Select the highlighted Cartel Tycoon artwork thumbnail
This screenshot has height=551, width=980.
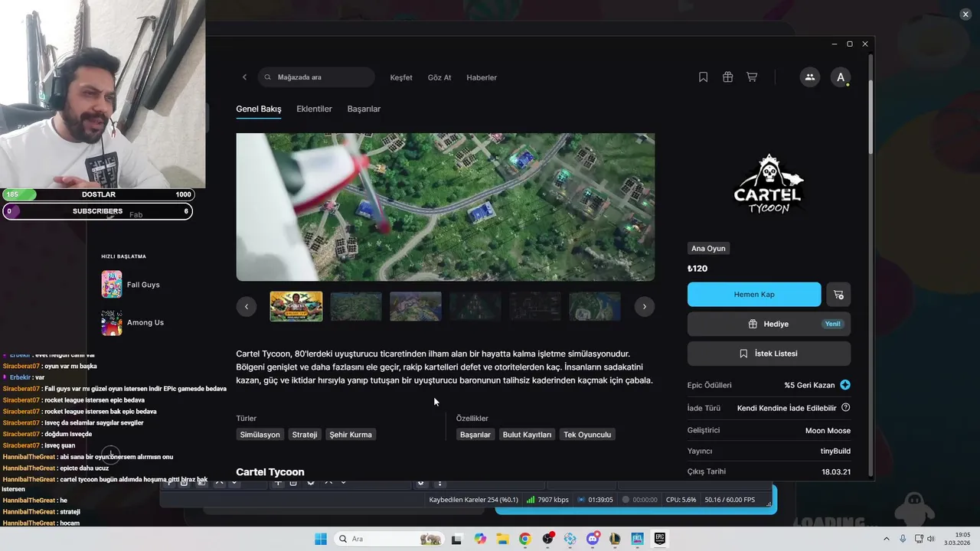coord(296,306)
